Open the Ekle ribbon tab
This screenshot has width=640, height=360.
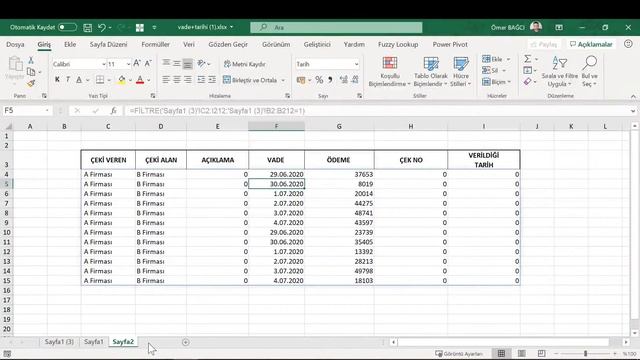click(x=70, y=44)
